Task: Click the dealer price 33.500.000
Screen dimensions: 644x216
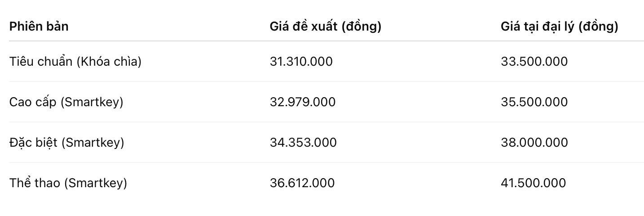Action: tap(534, 61)
